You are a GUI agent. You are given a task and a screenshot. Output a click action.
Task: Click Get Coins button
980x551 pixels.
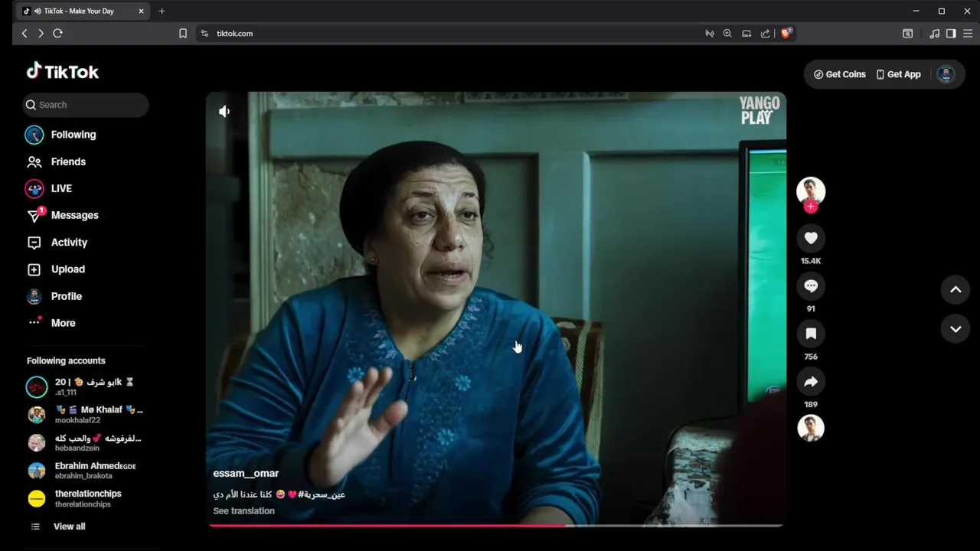click(840, 74)
